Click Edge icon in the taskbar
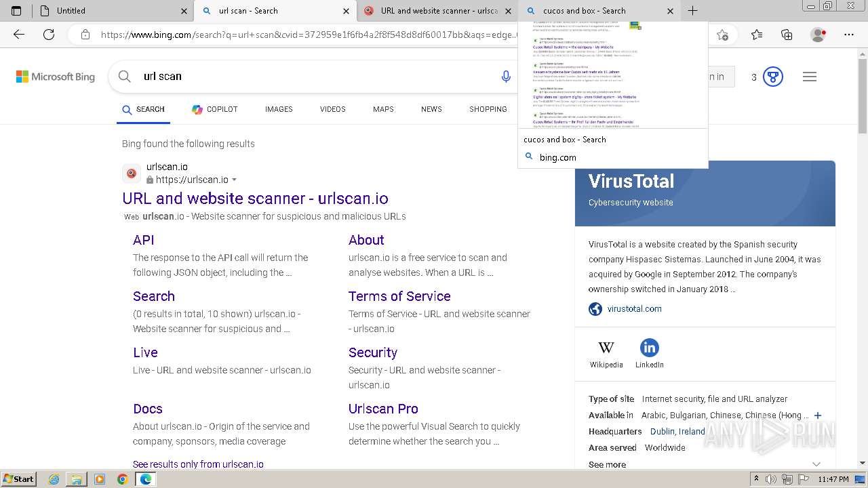Viewport: 868px width, 488px height. [145, 479]
